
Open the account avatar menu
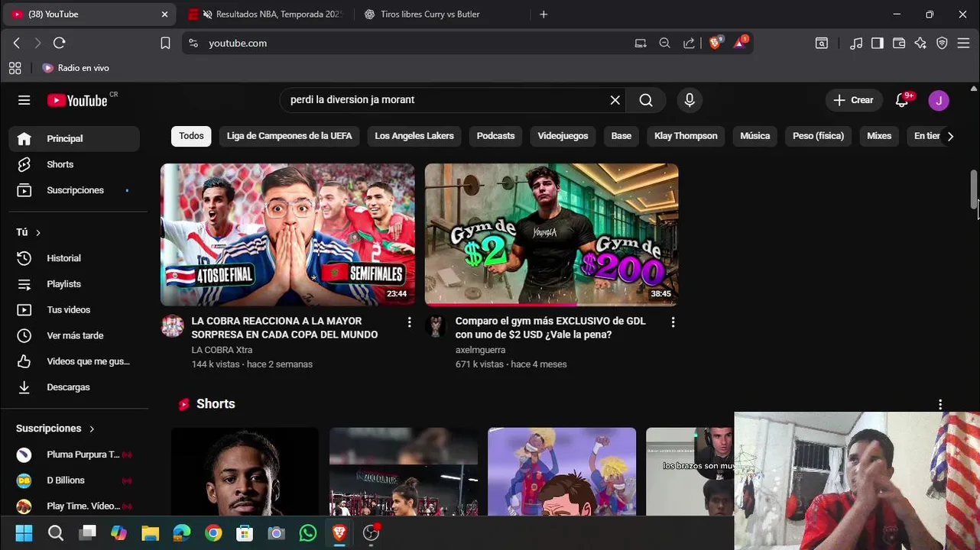939,100
